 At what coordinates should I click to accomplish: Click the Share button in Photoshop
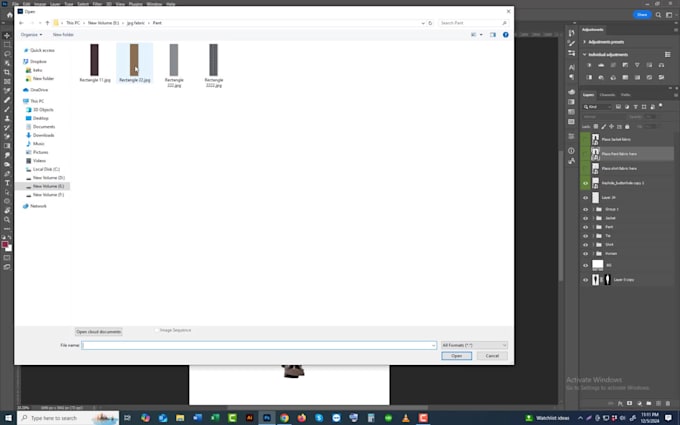642,15
